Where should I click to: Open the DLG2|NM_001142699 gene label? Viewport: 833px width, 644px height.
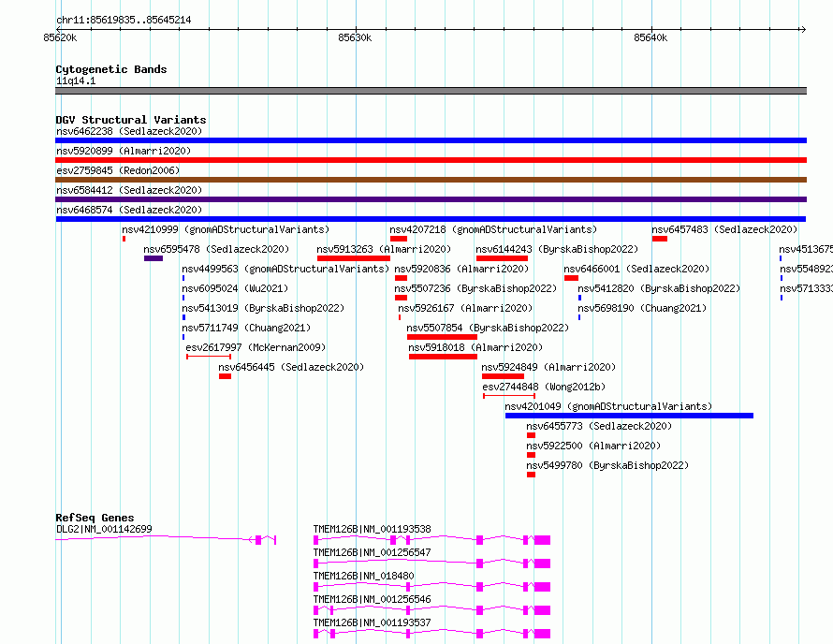pos(104,529)
